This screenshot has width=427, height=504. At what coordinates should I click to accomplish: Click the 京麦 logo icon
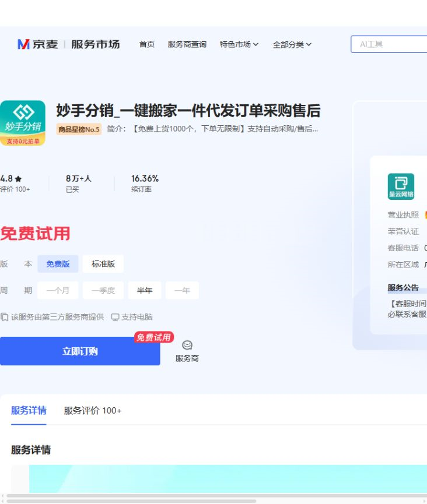pos(23,44)
